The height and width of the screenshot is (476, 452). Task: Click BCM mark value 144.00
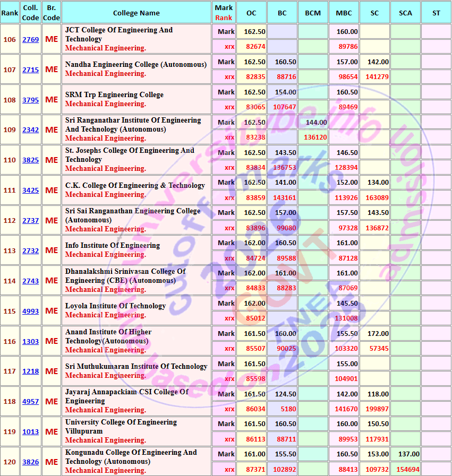[x=316, y=123]
